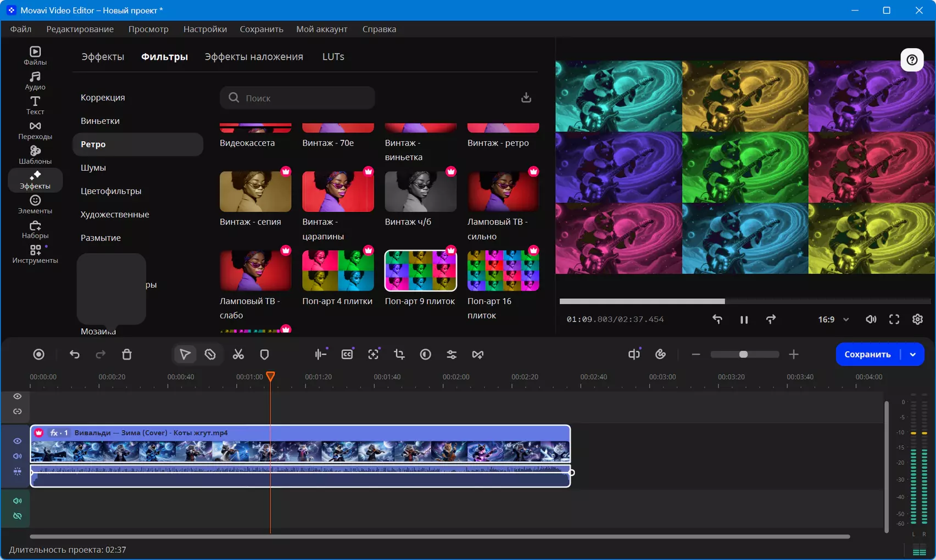Viewport: 936px width, 560px height.
Task: Select the scissors split tool
Action: (238, 355)
